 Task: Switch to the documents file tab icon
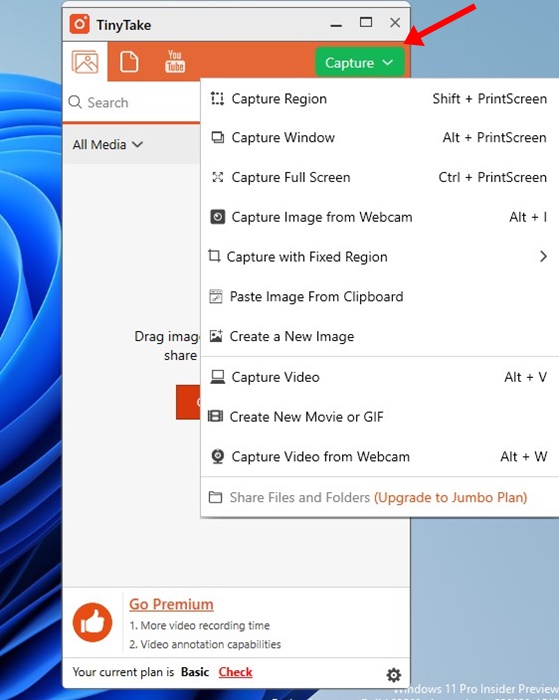(129, 62)
